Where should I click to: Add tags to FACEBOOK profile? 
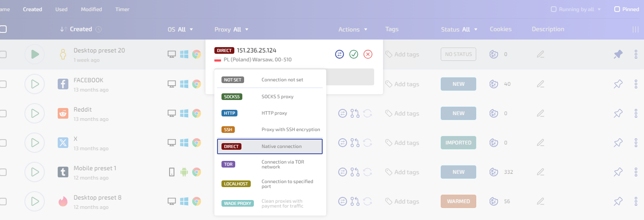point(402,84)
